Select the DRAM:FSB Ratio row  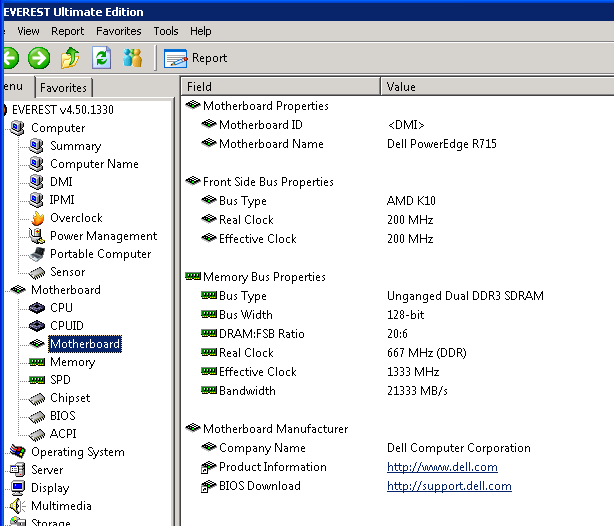pyautogui.click(x=397, y=334)
